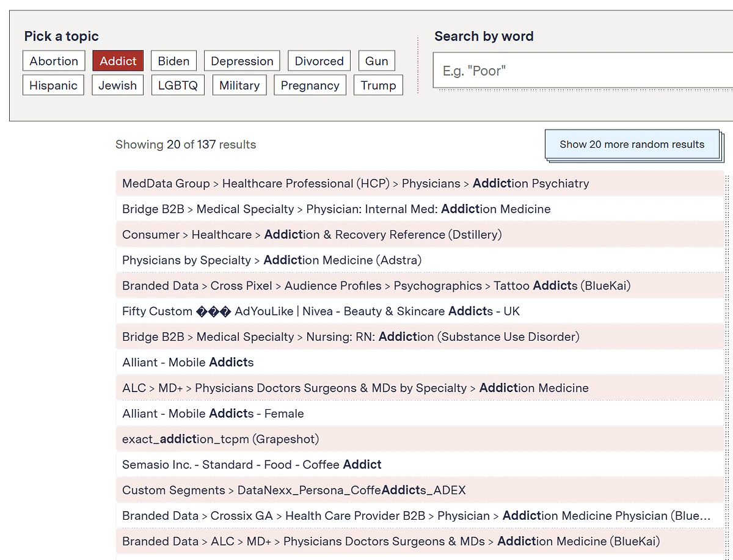Screen dimensions: 733x560
Task: Deselect the highlighted Addict topic
Action: (x=118, y=61)
